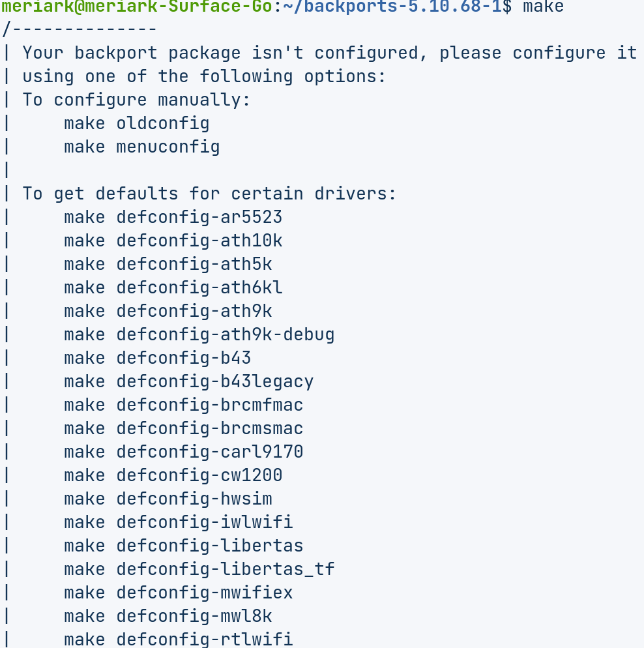This screenshot has width=644, height=648.
Task: Click the typed make command at prompt
Action: point(543,7)
